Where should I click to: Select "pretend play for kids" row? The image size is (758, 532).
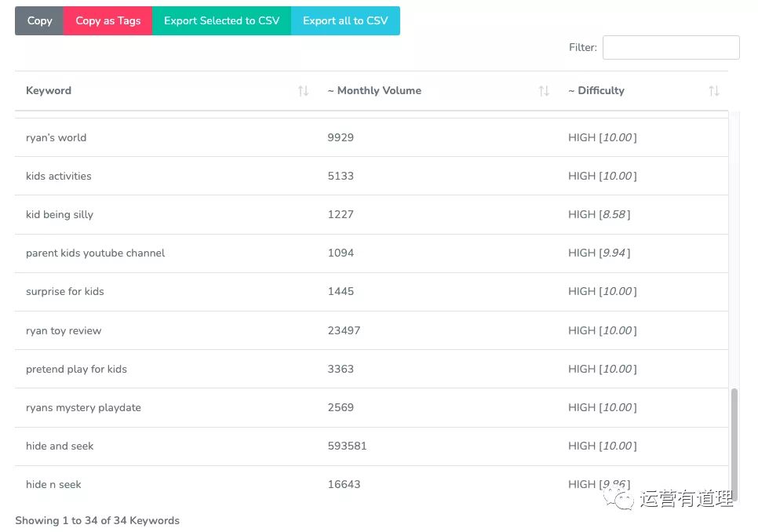371,369
